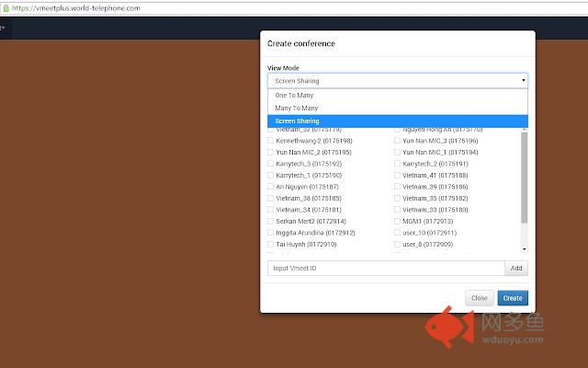Screen dimensions: 588x368
Task: Click the Close button
Action: point(480,298)
